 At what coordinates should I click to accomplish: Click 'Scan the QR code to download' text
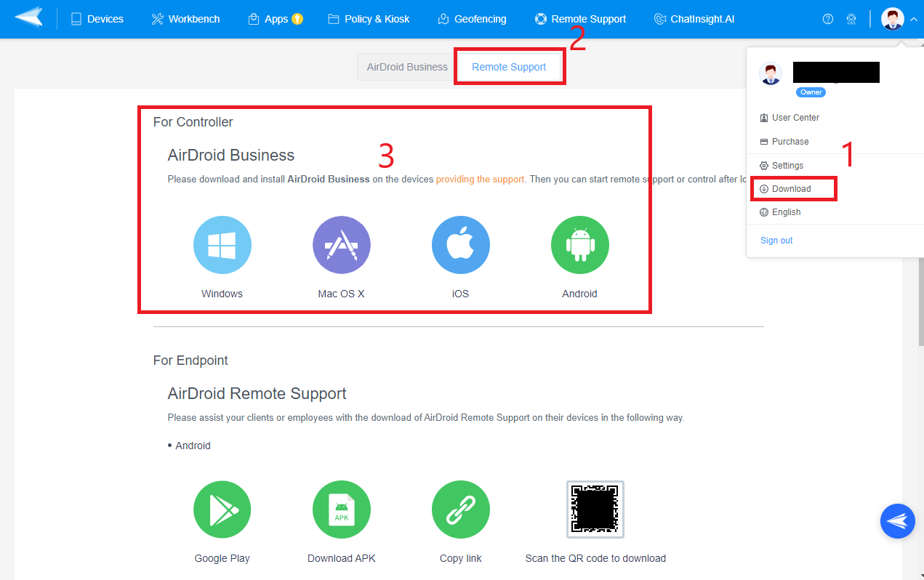pyautogui.click(x=595, y=558)
